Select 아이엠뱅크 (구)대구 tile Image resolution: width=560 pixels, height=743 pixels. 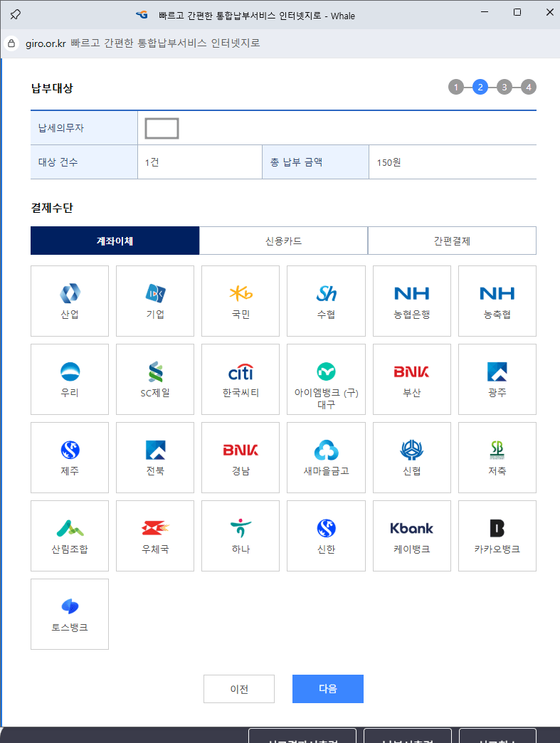pyautogui.click(x=326, y=379)
